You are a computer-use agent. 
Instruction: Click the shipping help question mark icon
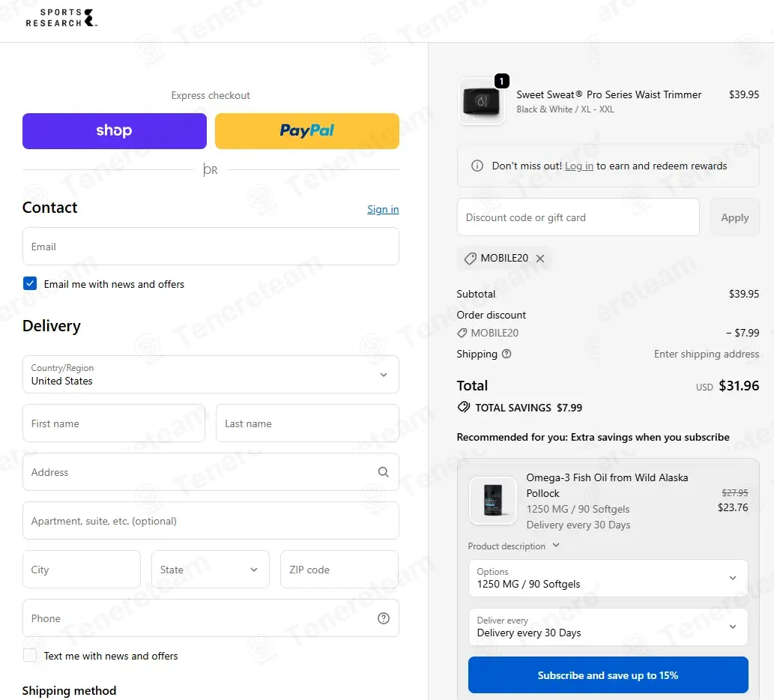pos(507,354)
